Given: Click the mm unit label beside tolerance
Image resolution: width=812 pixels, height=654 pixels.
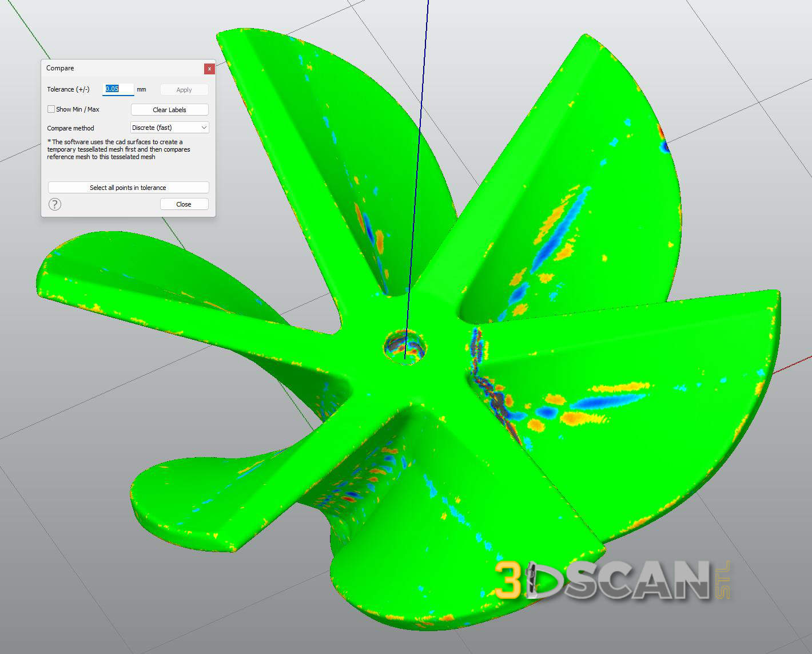Looking at the screenshot, I should click(141, 90).
